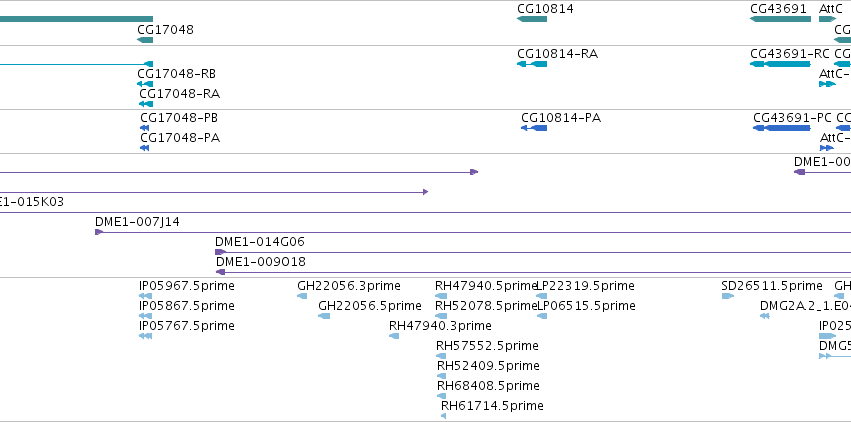851x422 pixels.
Task: Select BAC clone DME1-009O18
Action: tap(261, 262)
